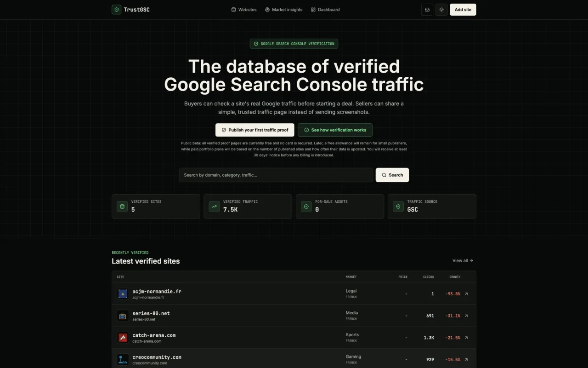The width and height of the screenshot is (588, 368).
Task: Toggle the light/dark theme sun icon
Action: coord(441,10)
